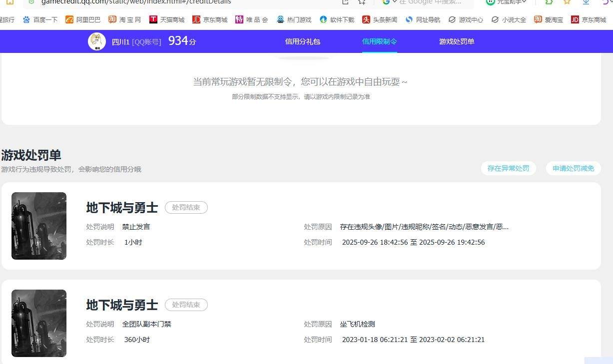613x364 pixels.
Task: Open the 百度一下 bookmark
Action: [40, 20]
